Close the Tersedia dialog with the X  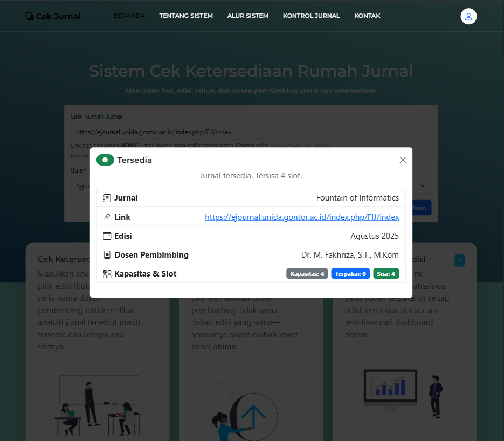coord(403,160)
